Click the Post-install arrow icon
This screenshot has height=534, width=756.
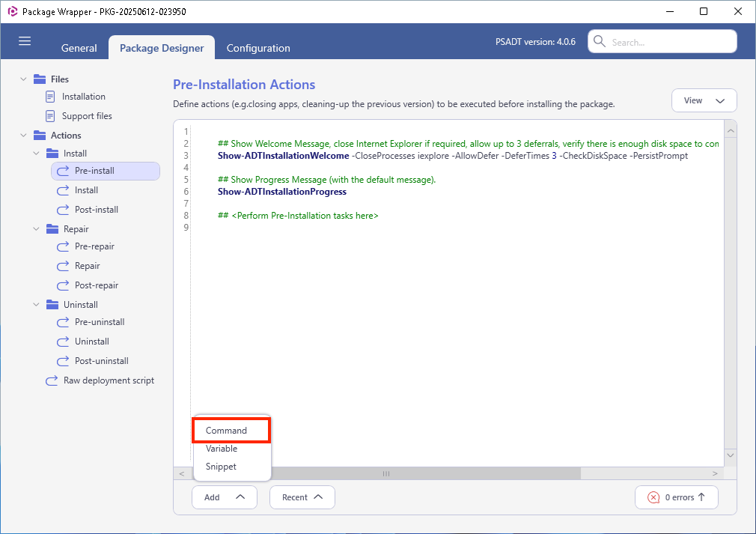(x=63, y=210)
